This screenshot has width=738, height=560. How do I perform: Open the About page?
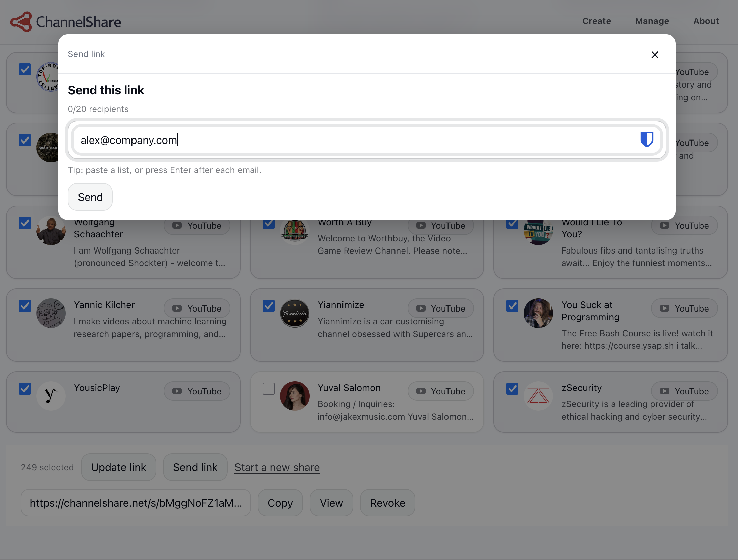706,21
